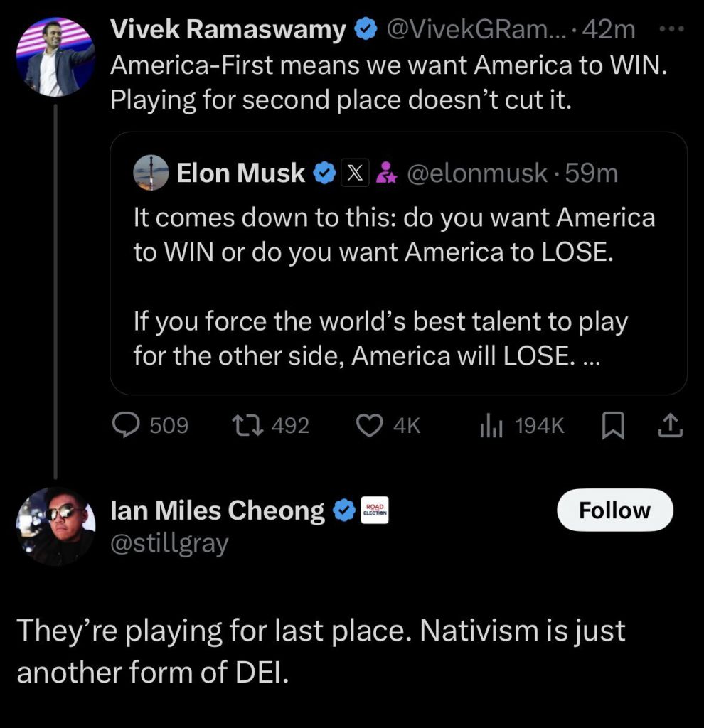
Task: Open the @stillgray handle link
Action: coord(169,544)
